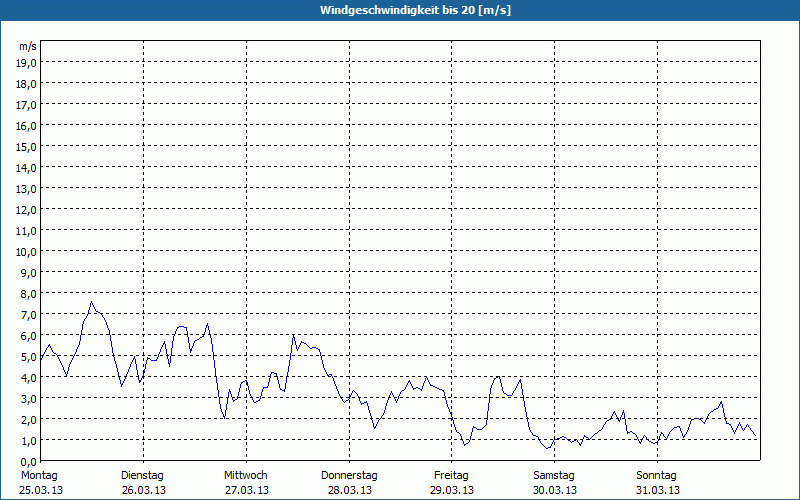This screenshot has width=800, height=500.
Task: Click the '11,0' axis value
Action: 27,231
